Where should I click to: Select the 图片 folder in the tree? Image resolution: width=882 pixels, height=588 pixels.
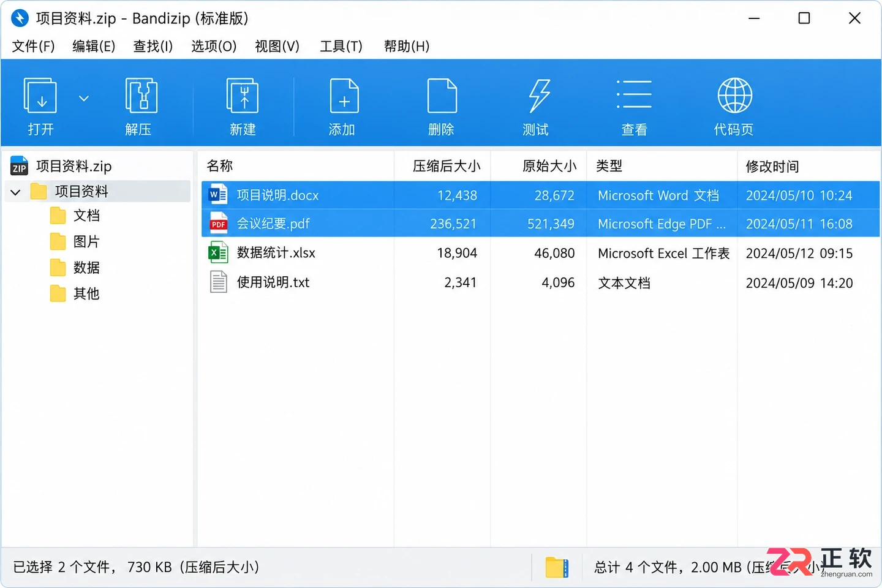[x=86, y=242]
